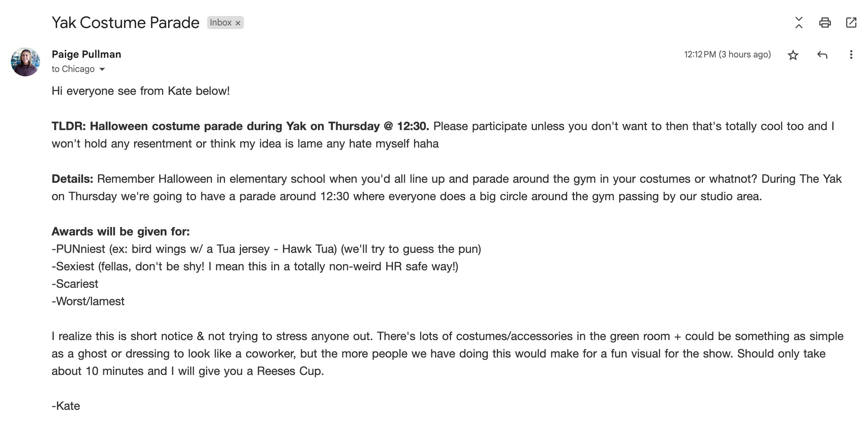Click the Yak Costume Parade subject line
The height and width of the screenshot is (428, 868).
pos(125,23)
